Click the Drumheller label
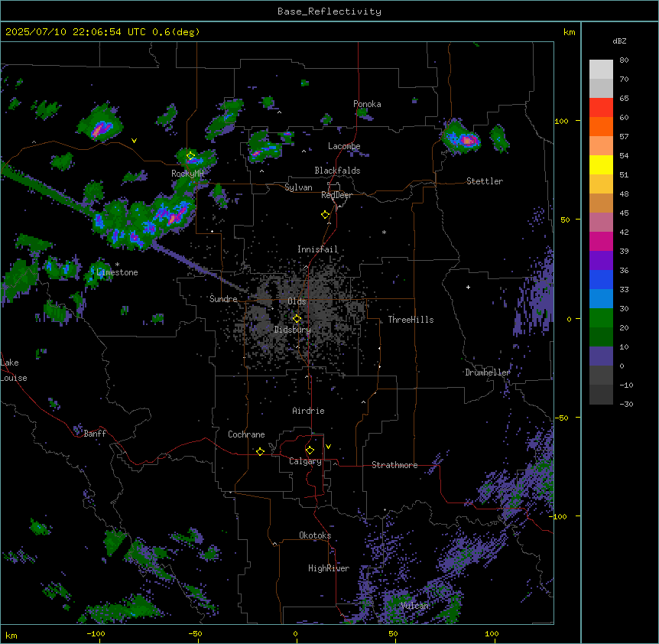Screen dimensions: 659x644 coord(488,372)
